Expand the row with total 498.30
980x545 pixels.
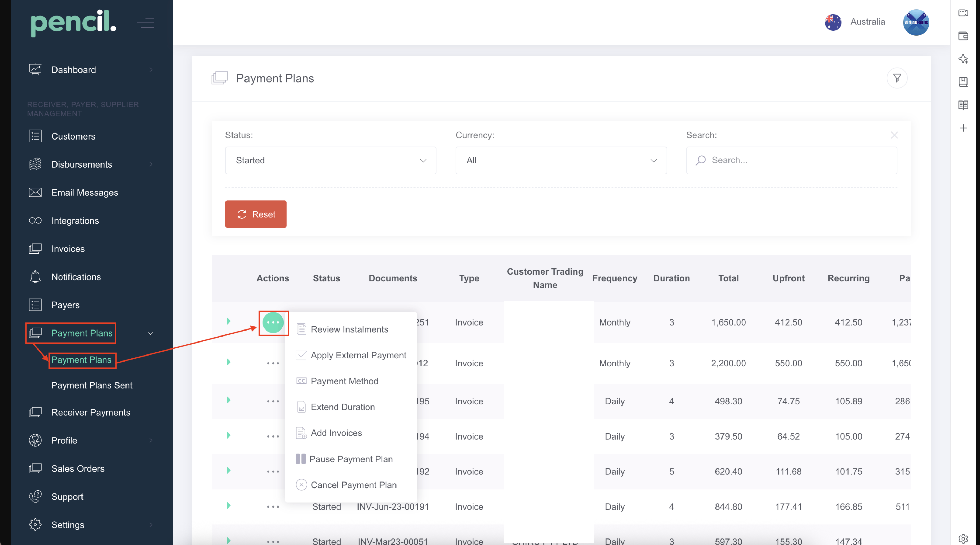228,400
